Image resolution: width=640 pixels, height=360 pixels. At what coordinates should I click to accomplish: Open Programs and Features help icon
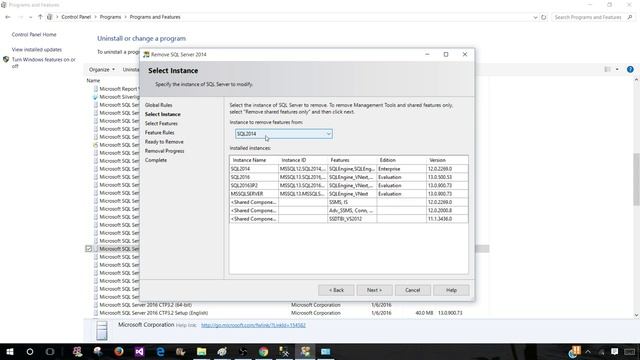[x=630, y=69]
